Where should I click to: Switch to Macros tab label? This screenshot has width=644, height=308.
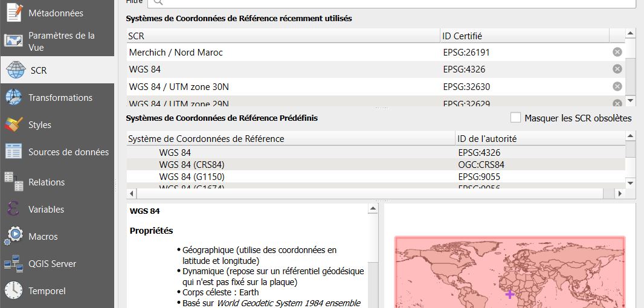pos(43,237)
